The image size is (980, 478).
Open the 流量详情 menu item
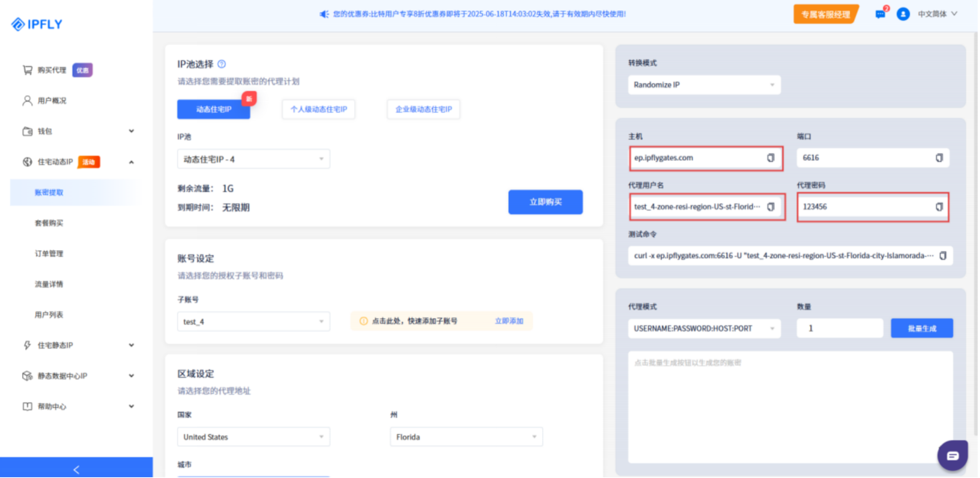49,285
